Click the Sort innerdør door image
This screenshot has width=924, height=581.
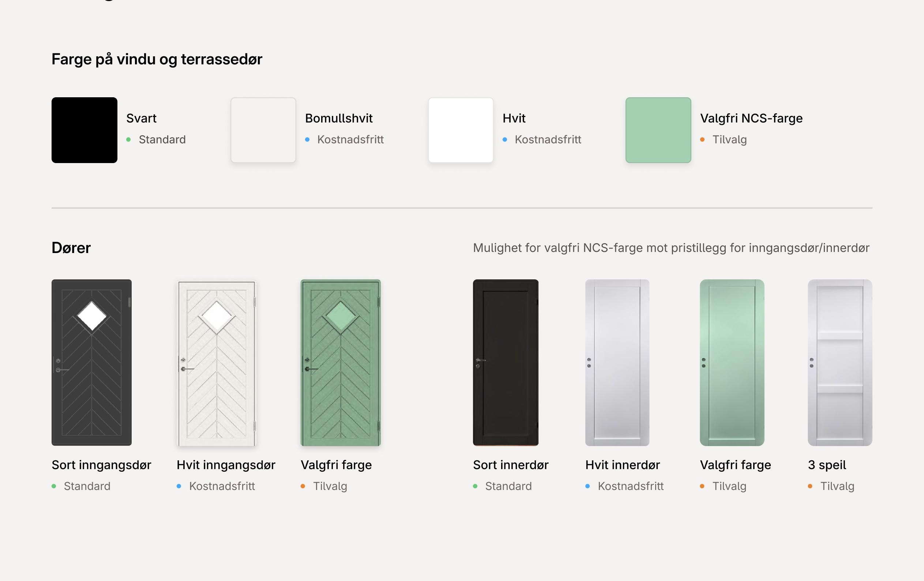[x=506, y=362]
